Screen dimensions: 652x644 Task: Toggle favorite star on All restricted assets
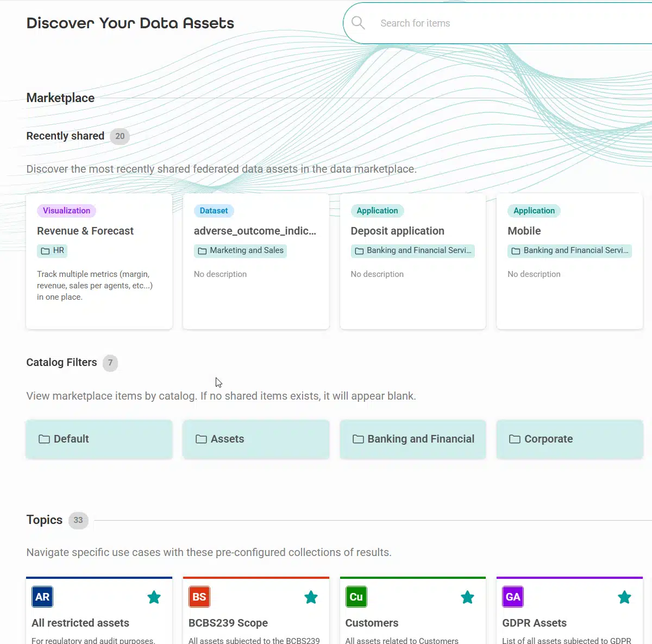(x=154, y=597)
